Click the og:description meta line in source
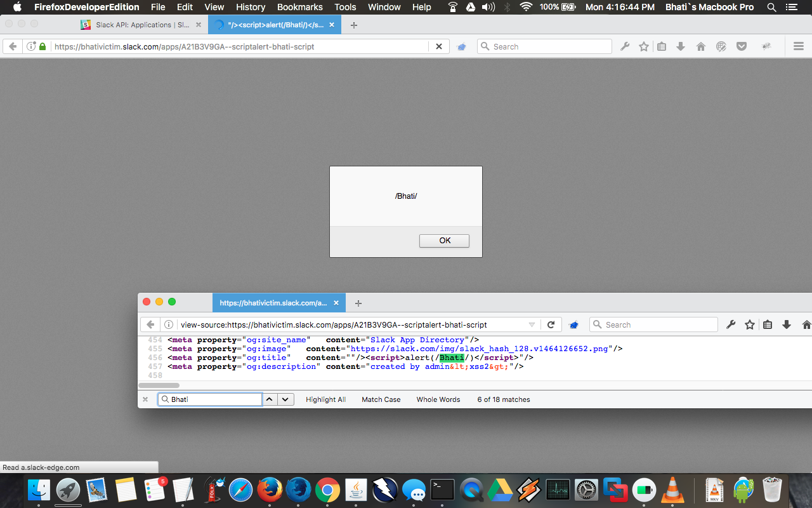This screenshot has height=508, width=812. (x=346, y=366)
